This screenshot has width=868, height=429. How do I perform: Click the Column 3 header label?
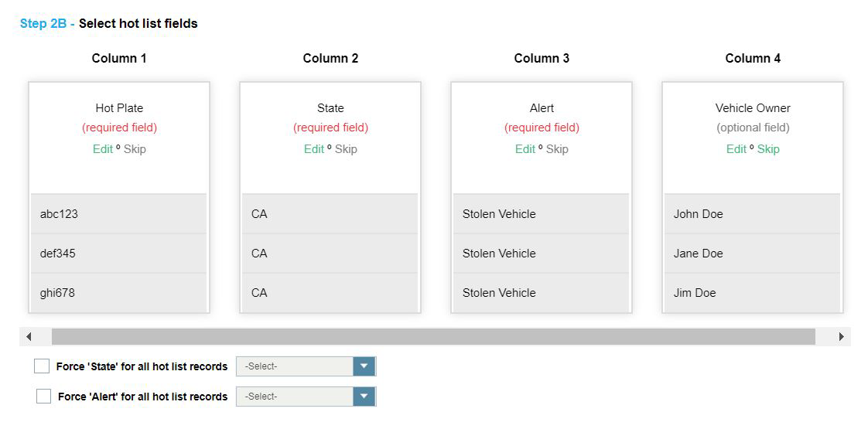[x=542, y=58]
